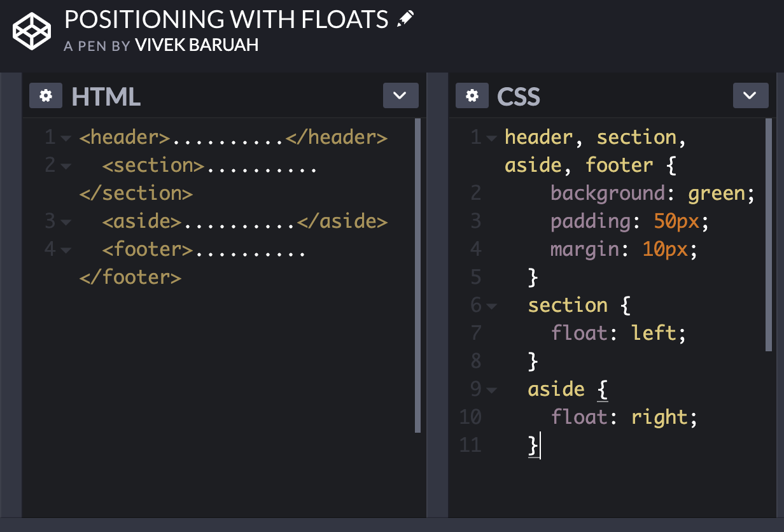784x532 pixels.
Task: Click the CodePen logo icon
Action: click(32, 30)
